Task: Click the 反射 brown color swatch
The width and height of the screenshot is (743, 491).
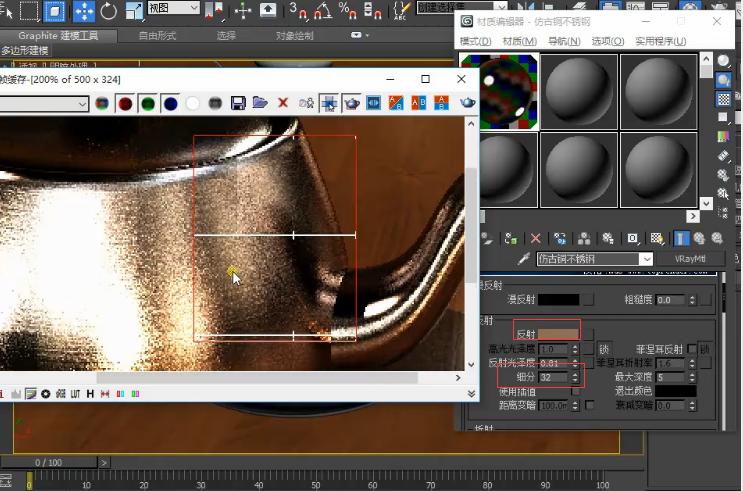Action: pyautogui.click(x=558, y=334)
